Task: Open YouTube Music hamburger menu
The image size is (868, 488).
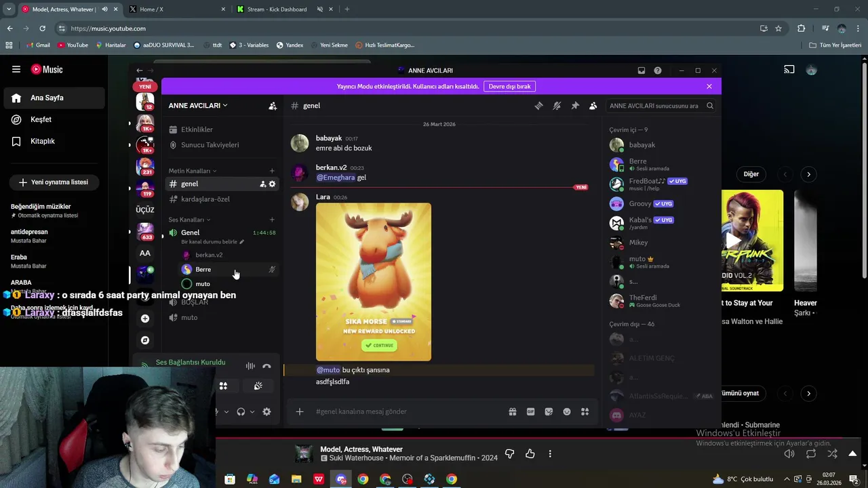Action: [x=16, y=69]
